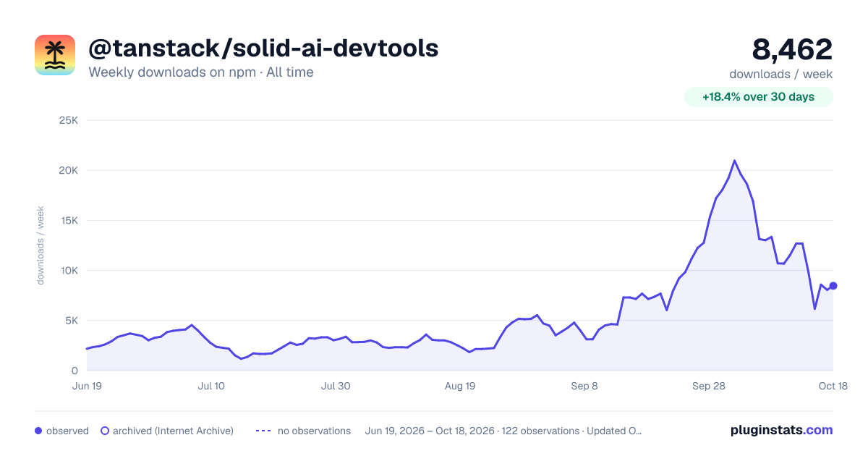This screenshot has height=456, width=868.
Task: Click the chart peak near 21K
Action: pyautogui.click(x=734, y=161)
